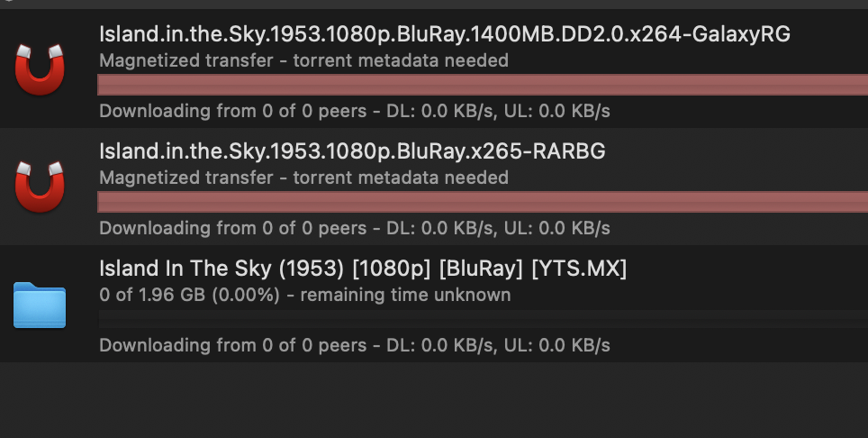This screenshot has width=868, height=438.
Task: Select the Island.in.the.Sky GalaxyRG torrent title
Action: tap(445, 35)
